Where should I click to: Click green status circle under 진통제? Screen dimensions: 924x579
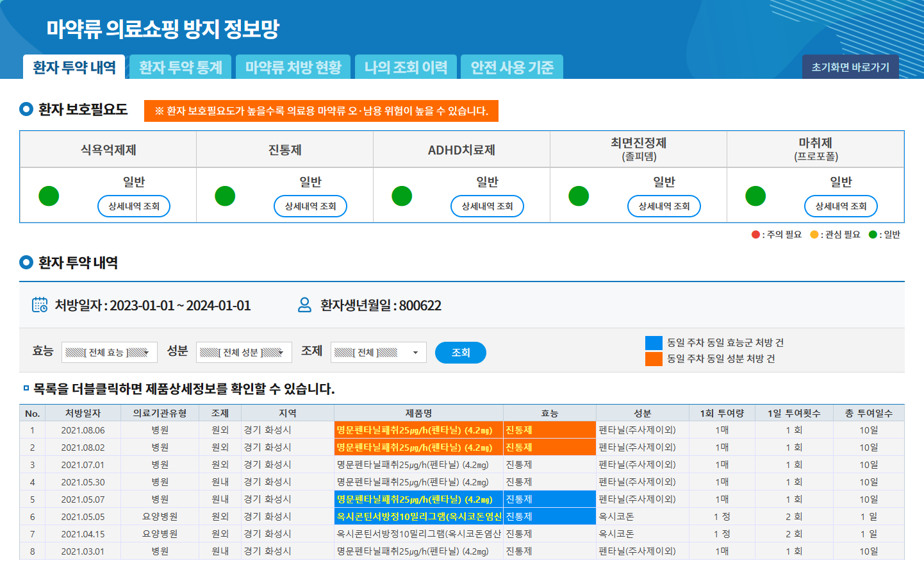(225, 196)
